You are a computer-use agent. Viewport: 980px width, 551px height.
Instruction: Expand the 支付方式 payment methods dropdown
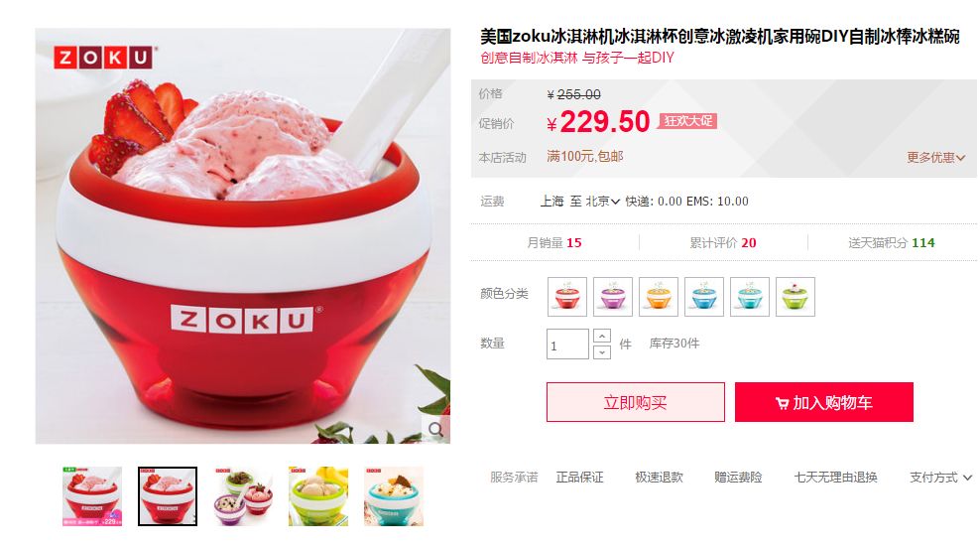pos(940,478)
